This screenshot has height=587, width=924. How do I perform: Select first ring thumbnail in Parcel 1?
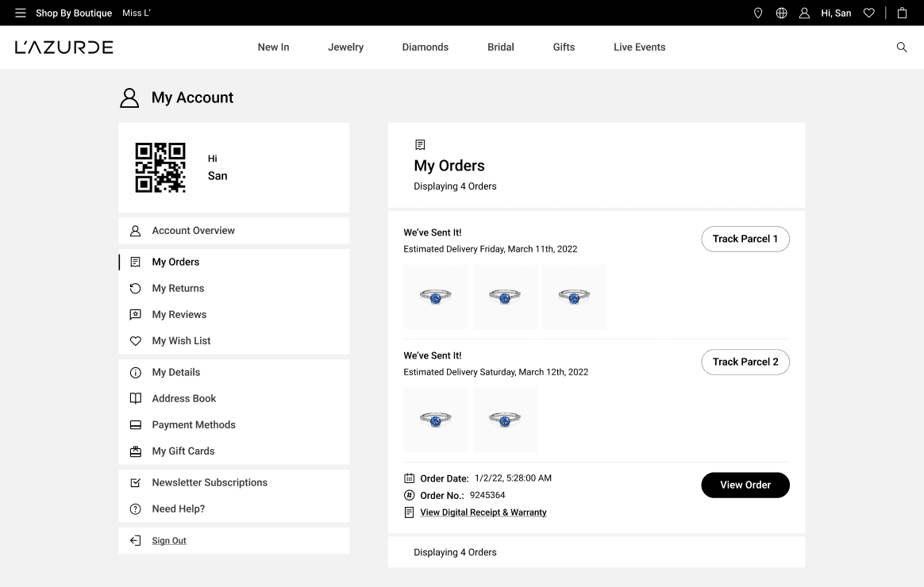pos(435,297)
